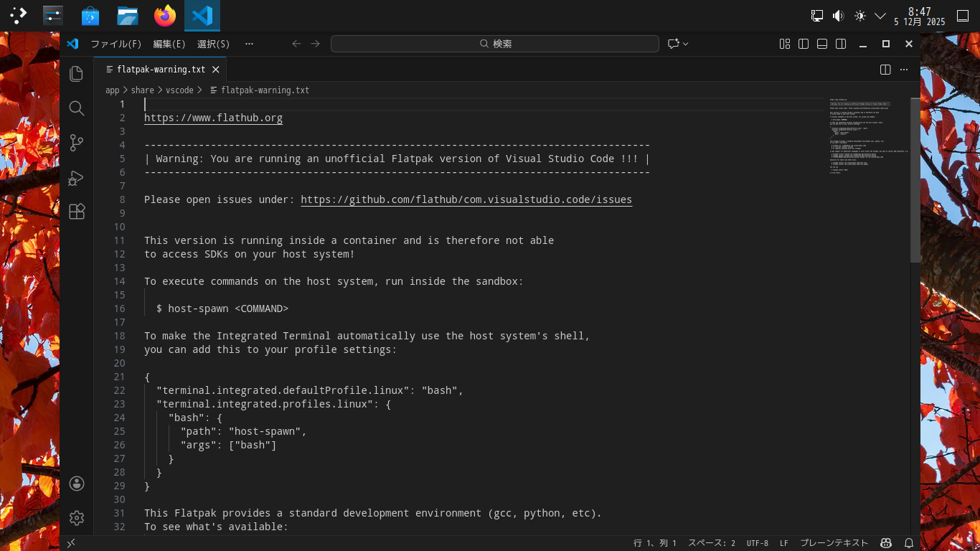Expand the Copilot chat dropdown chevron
The height and width of the screenshot is (551, 980).
pos(686,44)
